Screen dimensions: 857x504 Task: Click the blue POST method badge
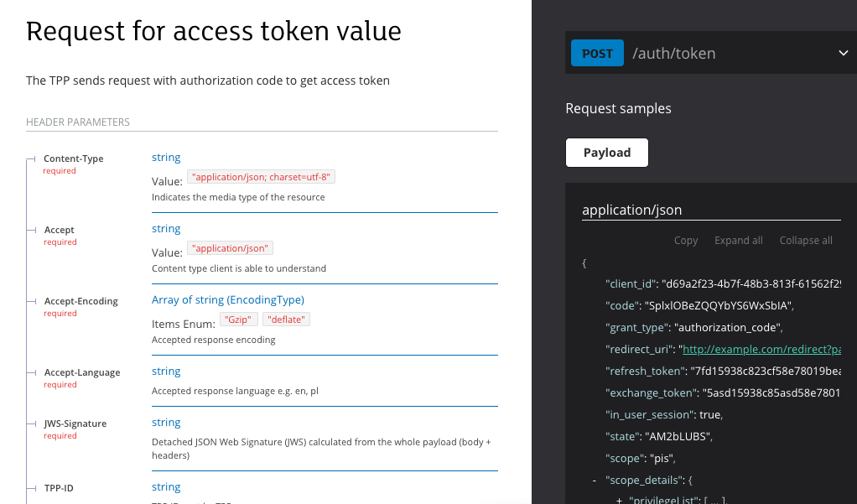(x=597, y=52)
